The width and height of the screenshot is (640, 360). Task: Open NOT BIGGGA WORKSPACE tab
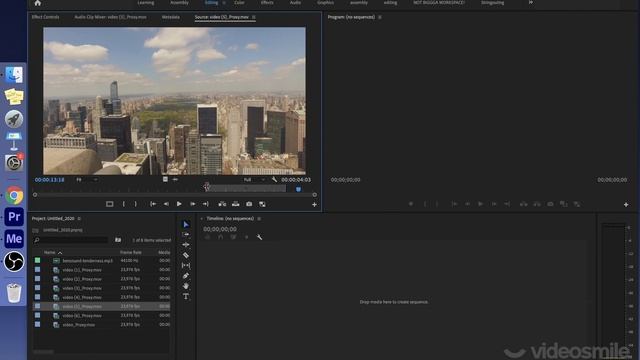pyautogui.click(x=439, y=2)
